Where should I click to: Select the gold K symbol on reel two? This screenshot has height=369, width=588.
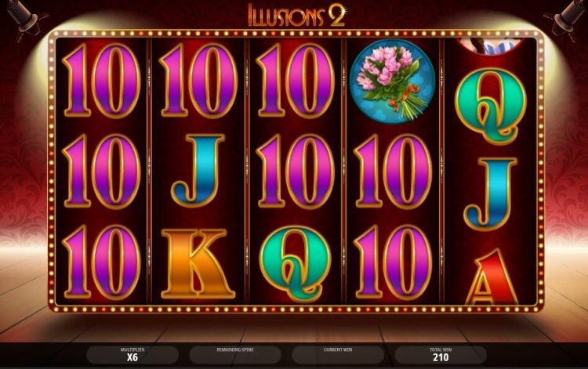198,264
